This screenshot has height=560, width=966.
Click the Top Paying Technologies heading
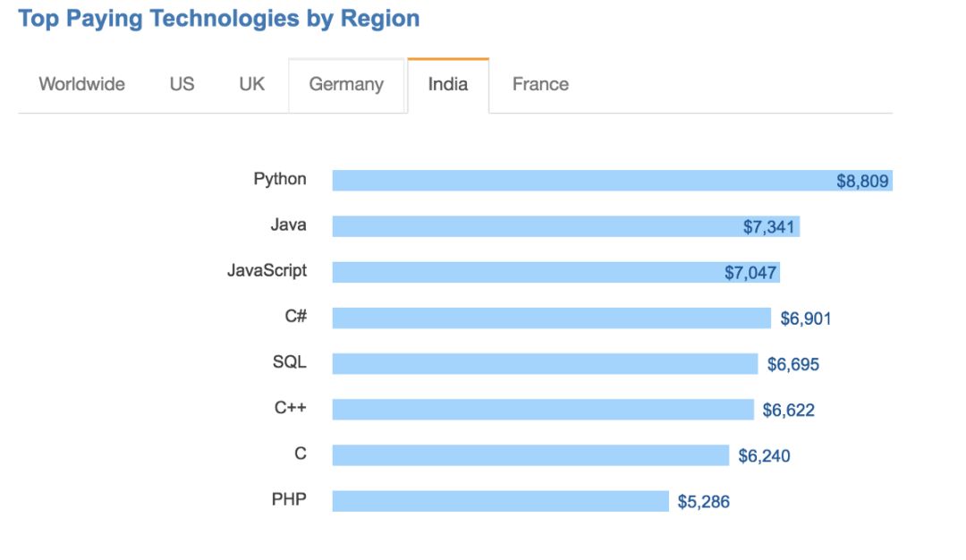219,19
